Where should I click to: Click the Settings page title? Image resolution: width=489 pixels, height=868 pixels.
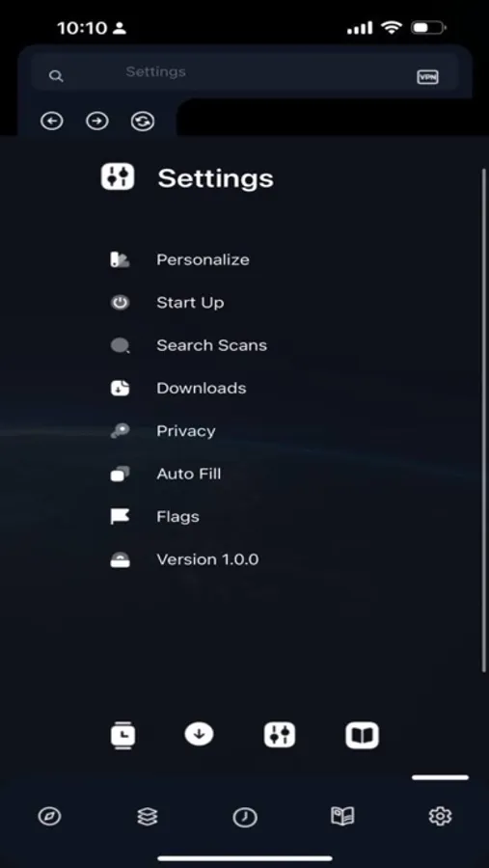point(215,178)
